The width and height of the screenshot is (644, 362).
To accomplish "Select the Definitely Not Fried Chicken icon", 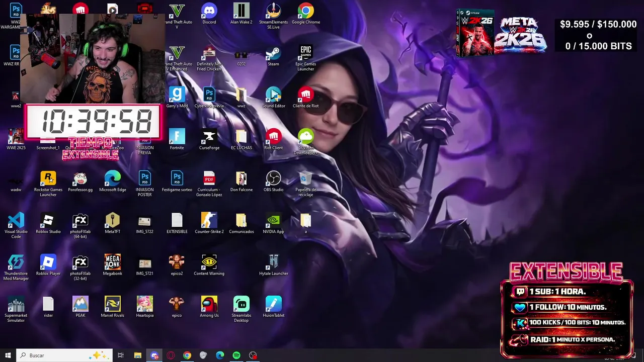I will coord(209,58).
